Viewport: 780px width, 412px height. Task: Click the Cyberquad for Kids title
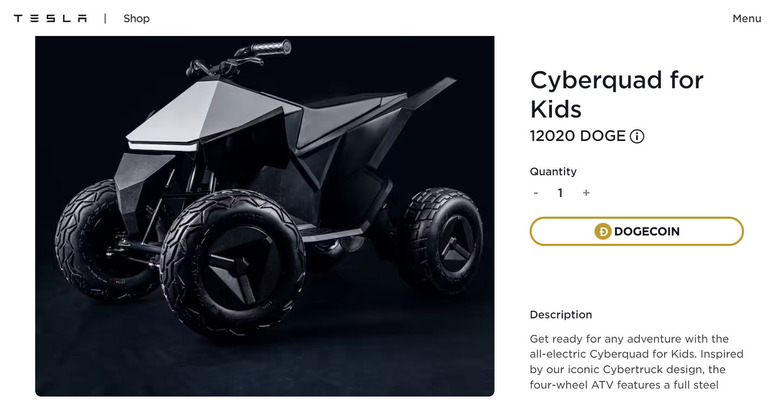coord(616,94)
